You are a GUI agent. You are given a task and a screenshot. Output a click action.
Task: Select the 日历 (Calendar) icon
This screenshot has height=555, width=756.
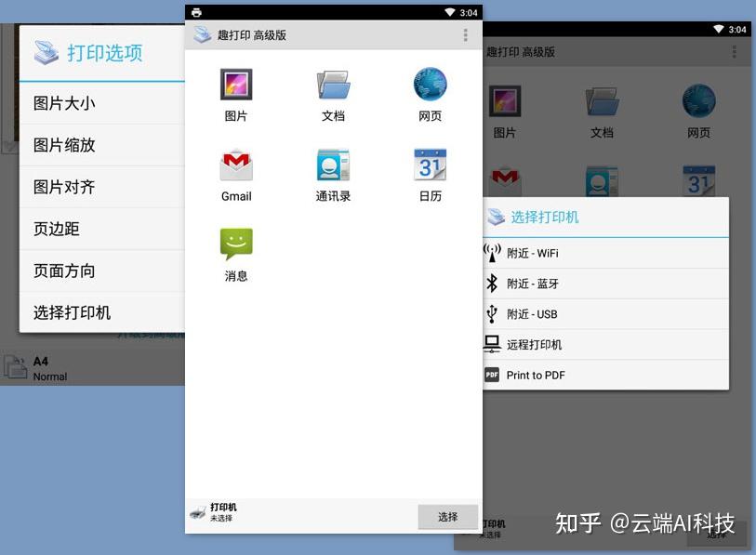430,167
